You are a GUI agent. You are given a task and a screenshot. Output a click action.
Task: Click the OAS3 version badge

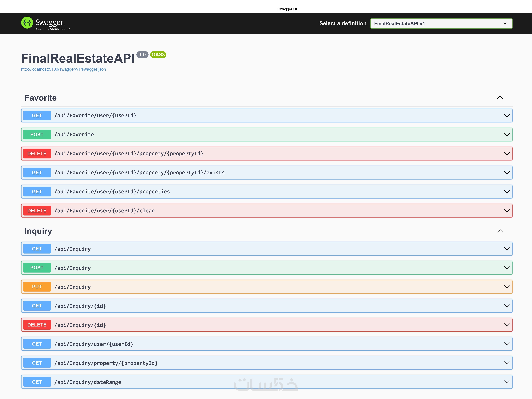click(x=158, y=55)
